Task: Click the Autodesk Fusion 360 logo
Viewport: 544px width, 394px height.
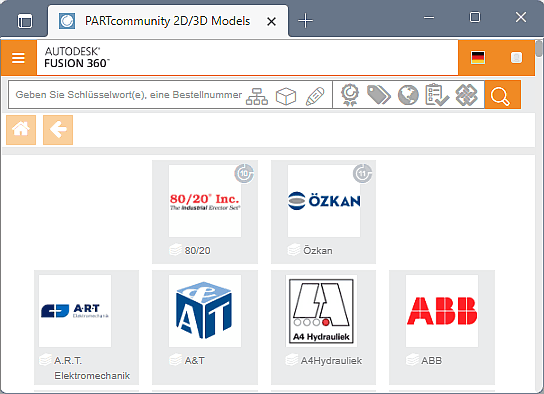Action: 76,58
